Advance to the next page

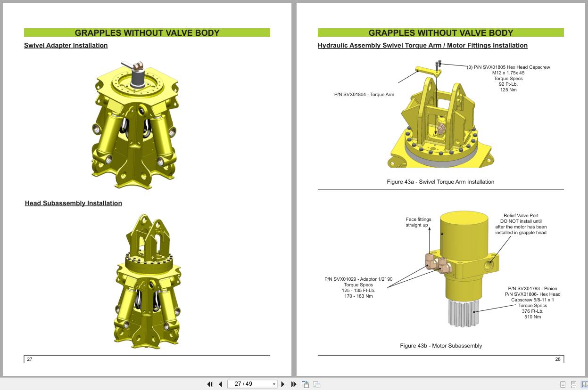[x=283, y=384]
